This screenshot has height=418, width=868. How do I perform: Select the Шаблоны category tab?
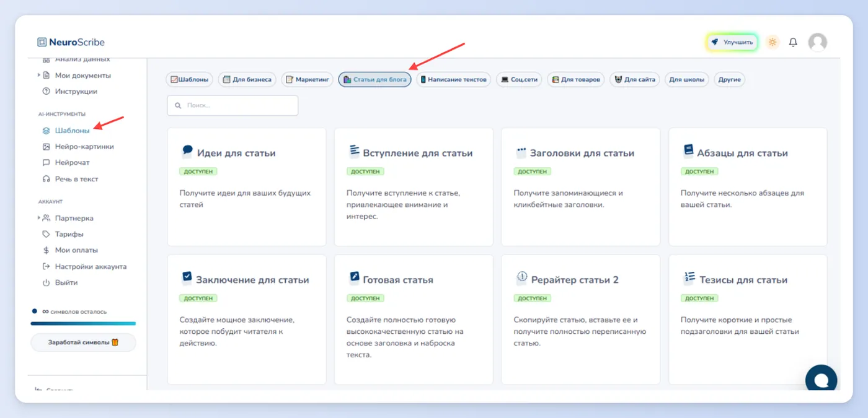[190, 79]
